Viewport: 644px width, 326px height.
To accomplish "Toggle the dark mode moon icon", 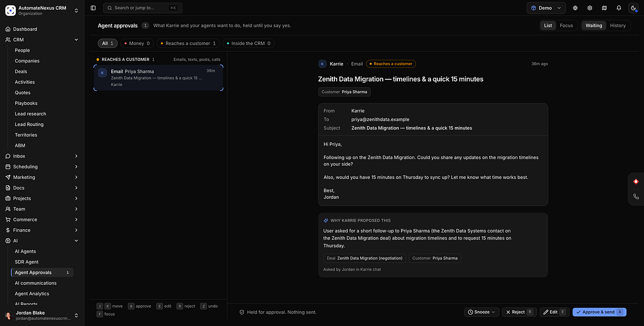I will (633, 8).
